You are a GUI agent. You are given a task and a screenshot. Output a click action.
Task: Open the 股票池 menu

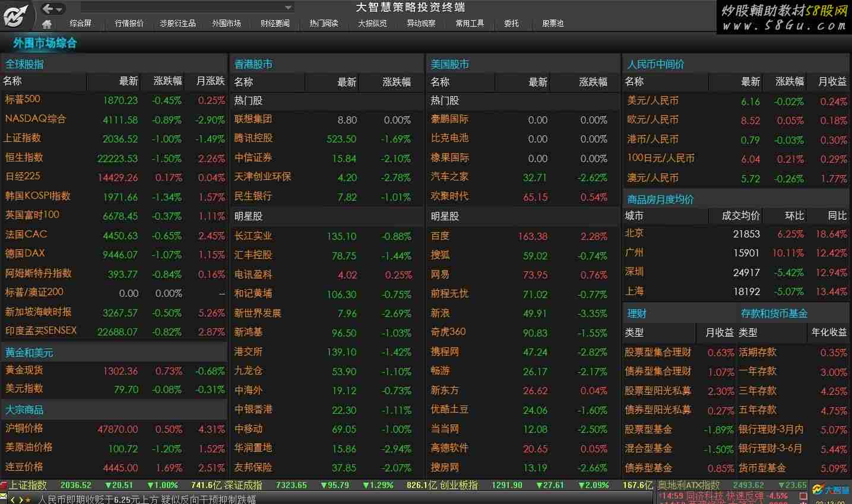[553, 23]
